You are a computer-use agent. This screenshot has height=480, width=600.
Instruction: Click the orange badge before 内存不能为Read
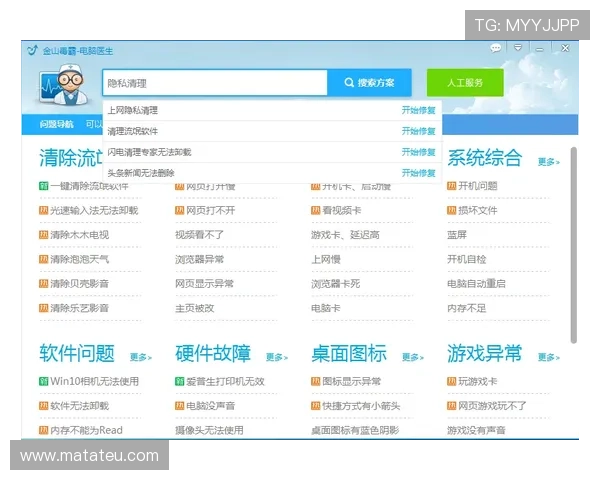pos(44,430)
